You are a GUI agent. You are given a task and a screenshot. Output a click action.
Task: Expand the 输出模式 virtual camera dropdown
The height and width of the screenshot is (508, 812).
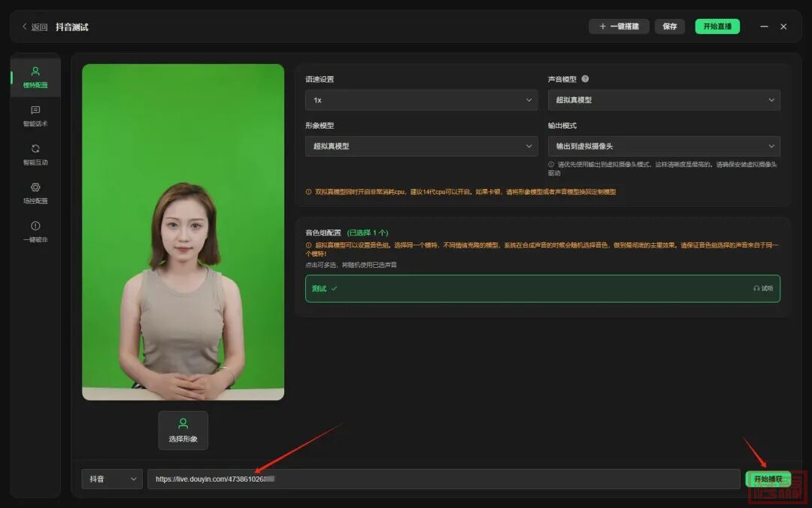pos(664,146)
